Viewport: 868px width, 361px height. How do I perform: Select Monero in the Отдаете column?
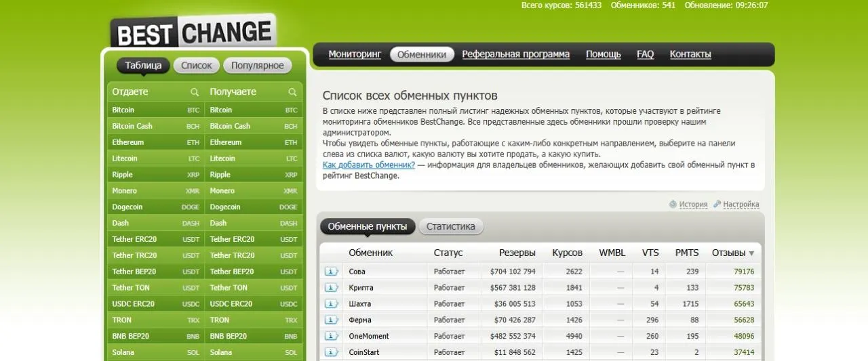[x=156, y=191]
